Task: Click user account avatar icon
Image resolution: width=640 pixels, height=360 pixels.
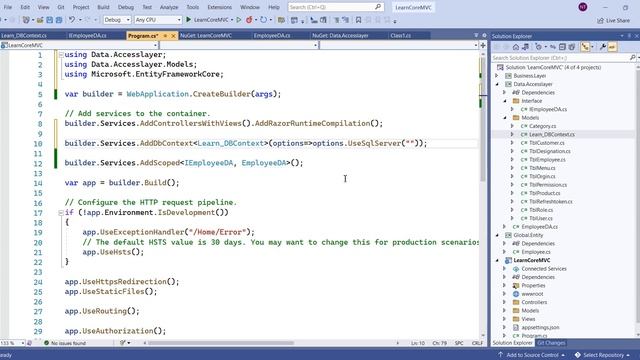Action: (583, 7)
